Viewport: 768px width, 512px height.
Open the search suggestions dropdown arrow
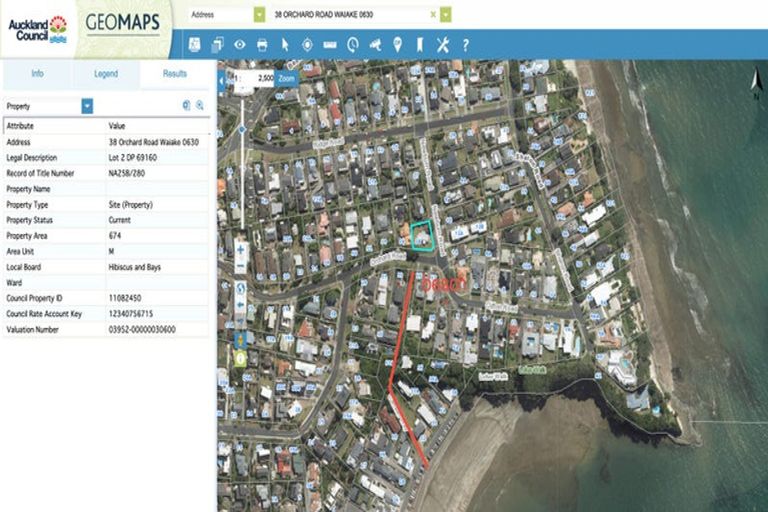445,15
